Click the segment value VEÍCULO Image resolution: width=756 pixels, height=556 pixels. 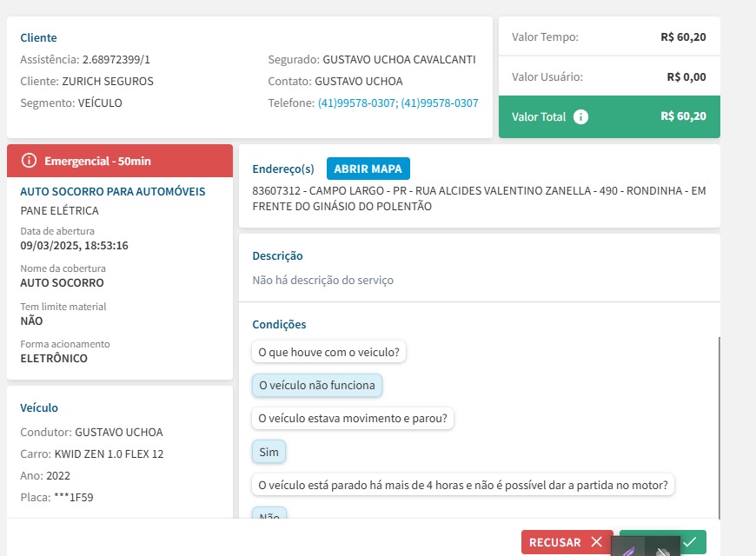point(100,103)
